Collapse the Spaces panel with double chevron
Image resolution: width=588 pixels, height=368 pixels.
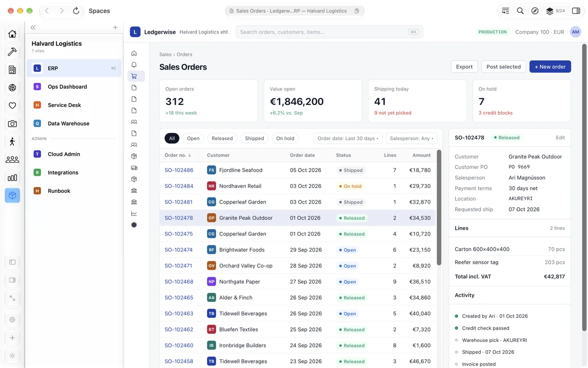click(33, 27)
